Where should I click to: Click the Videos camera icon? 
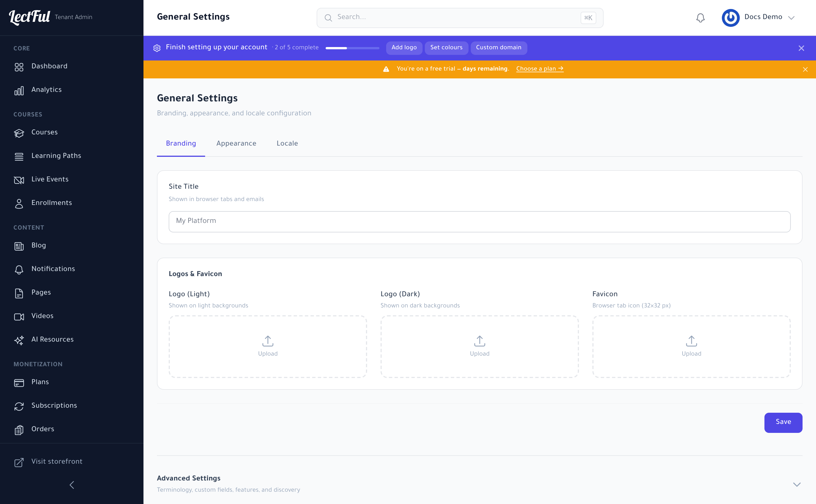pyautogui.click(x=19, y=316)
